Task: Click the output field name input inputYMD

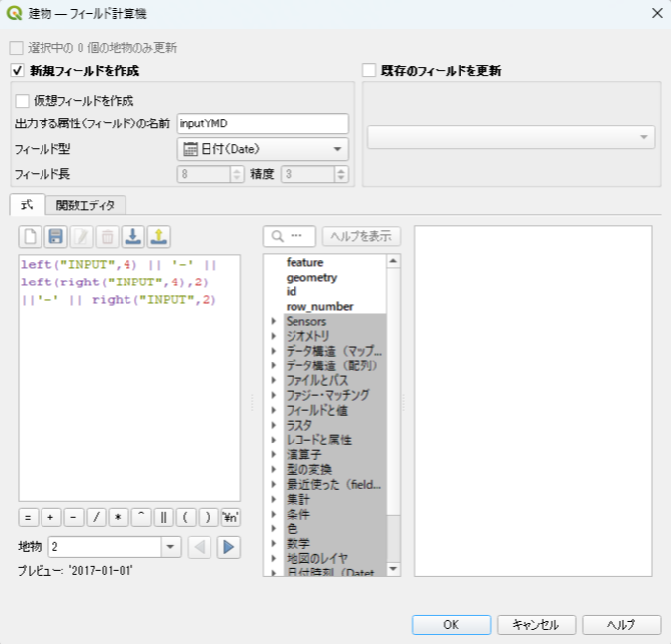Action: [263, 123]
